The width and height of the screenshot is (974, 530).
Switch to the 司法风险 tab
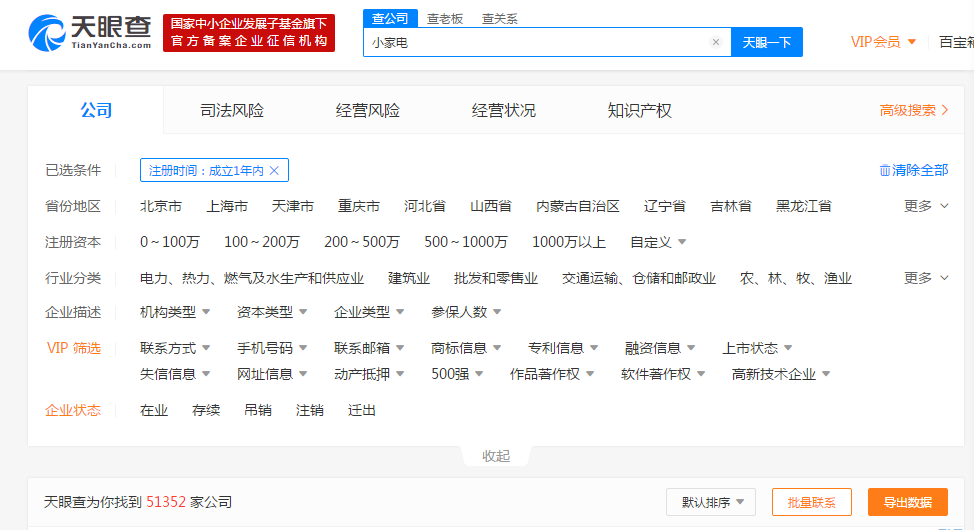tap(232, 111)
